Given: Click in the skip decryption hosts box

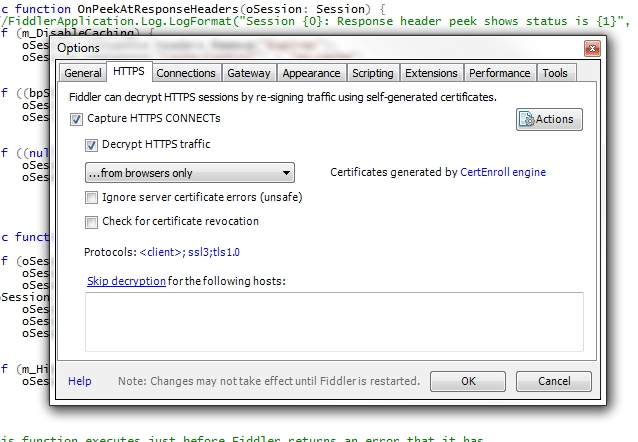Looking at the screenshot, I should pyautogui.click(x=334, y=322).
